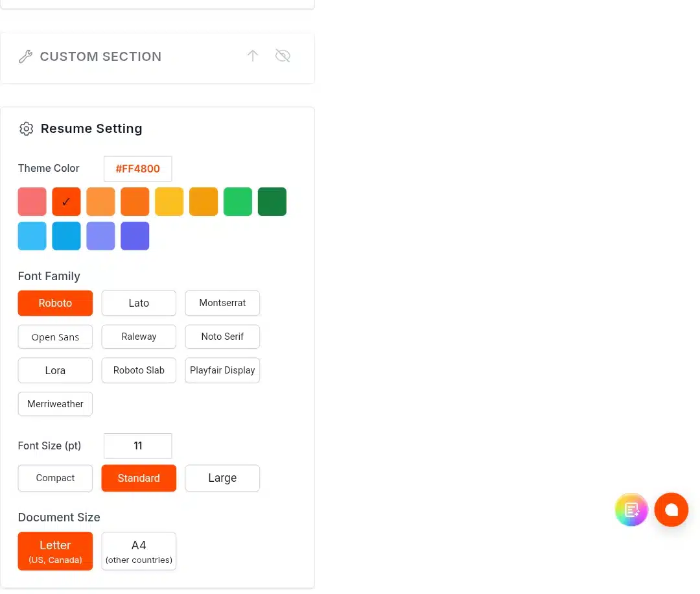
Task: Choose Large font size preset
Action: click(222, 478)
